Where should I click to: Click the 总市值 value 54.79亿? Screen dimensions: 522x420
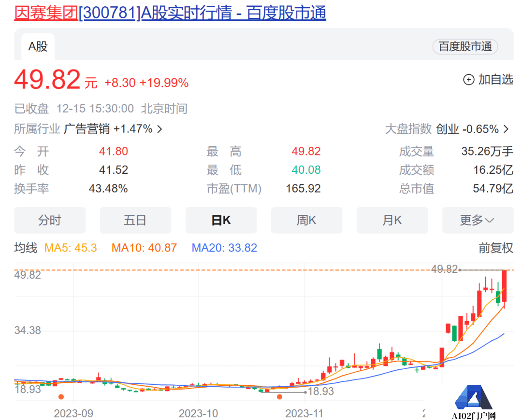pos(493,189)
